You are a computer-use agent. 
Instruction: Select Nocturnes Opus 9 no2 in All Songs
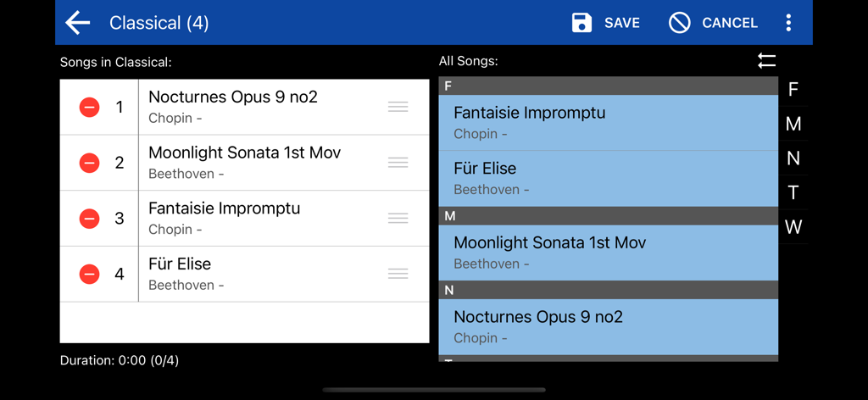pos(608,326)
